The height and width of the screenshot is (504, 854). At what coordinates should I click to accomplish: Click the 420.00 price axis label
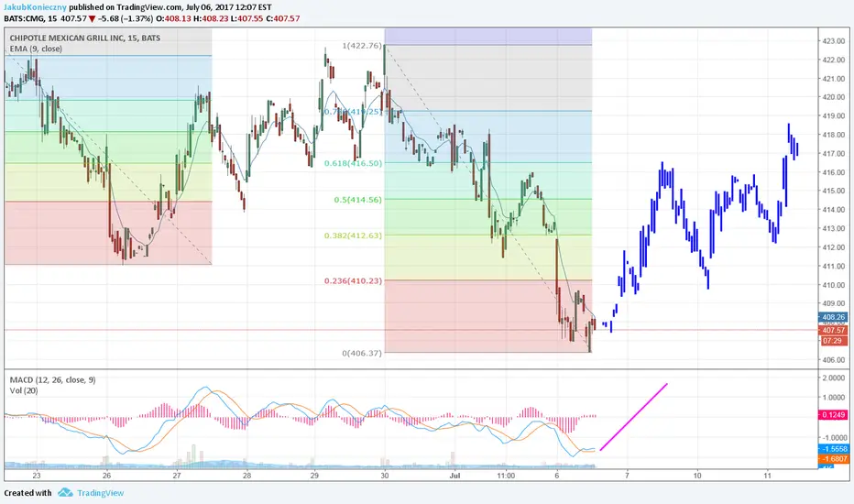click(x=834, y=97)
